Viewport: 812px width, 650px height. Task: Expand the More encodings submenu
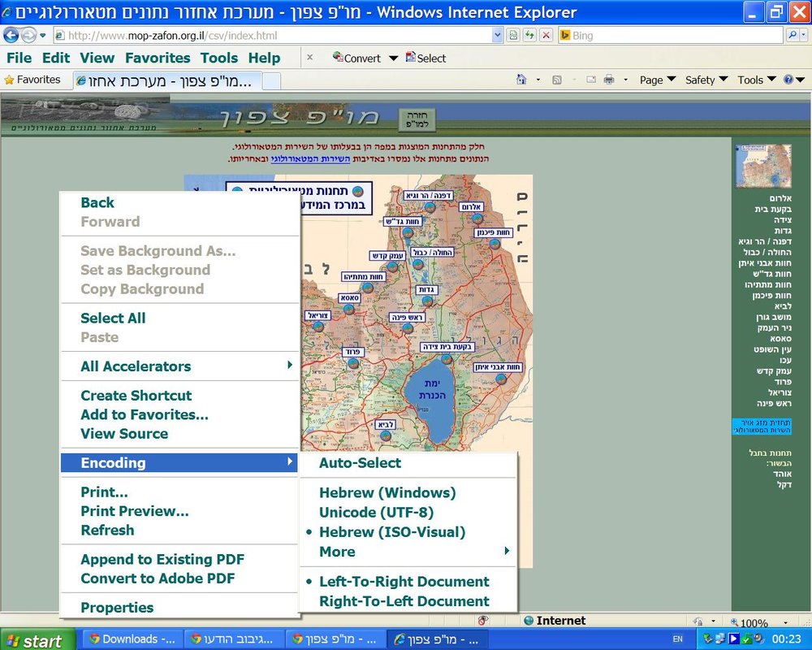click(408, 552)
